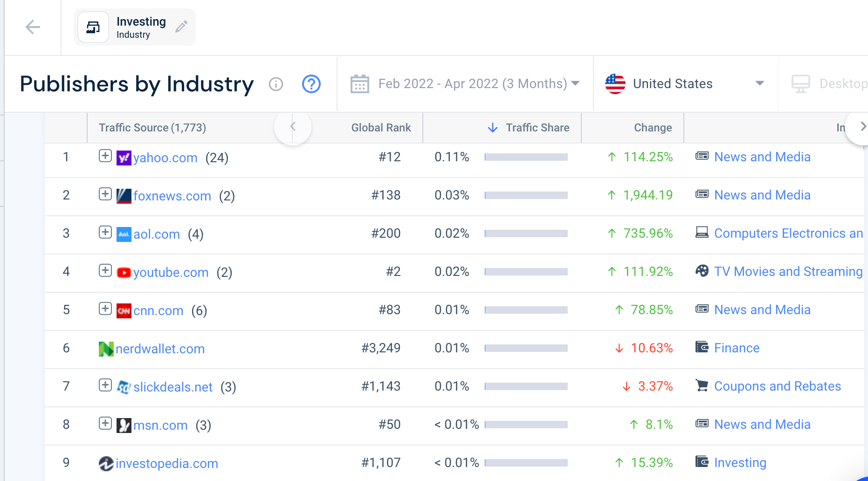Click the briefcase icon next to Finance

[x=702, y=348]
